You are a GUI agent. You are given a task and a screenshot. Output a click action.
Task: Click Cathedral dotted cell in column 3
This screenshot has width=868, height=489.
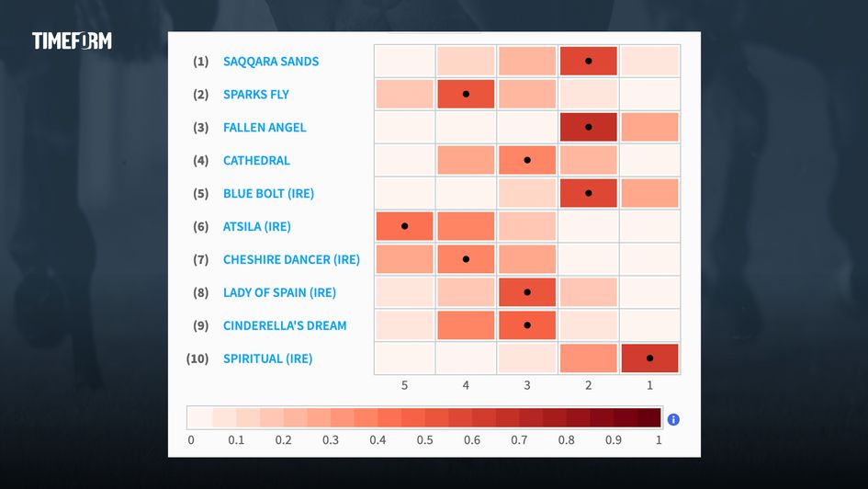tap(527, 160)
